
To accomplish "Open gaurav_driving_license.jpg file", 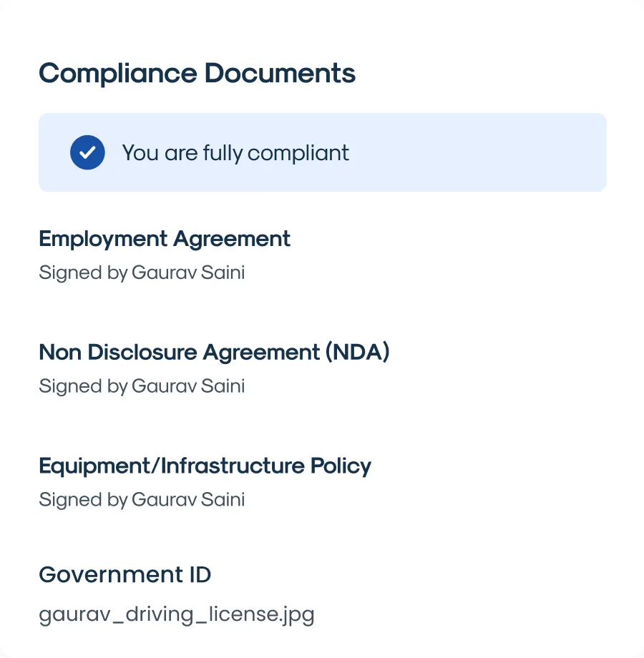I will pos(176,614).
